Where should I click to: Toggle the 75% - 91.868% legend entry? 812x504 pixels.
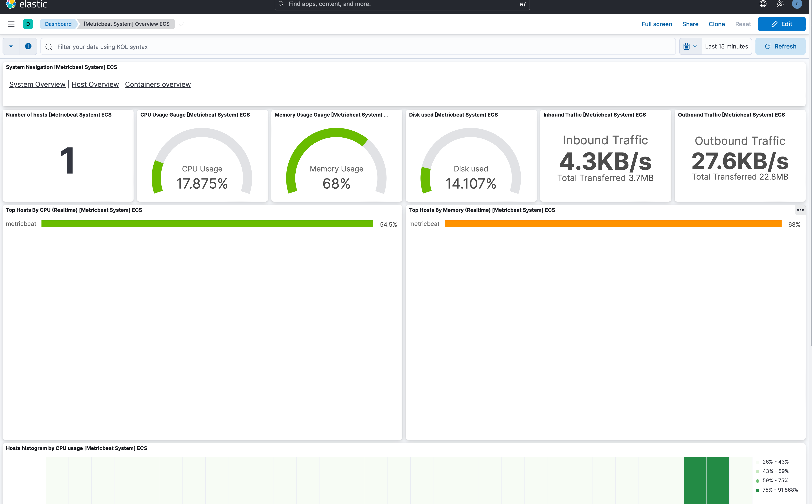coord(777,490)
